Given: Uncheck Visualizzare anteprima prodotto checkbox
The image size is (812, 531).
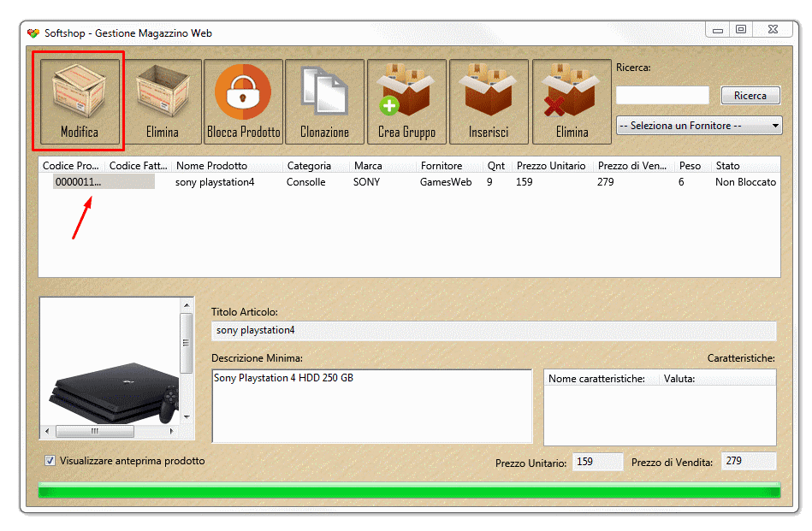Looking at the screenshot, I should (50, 461).
